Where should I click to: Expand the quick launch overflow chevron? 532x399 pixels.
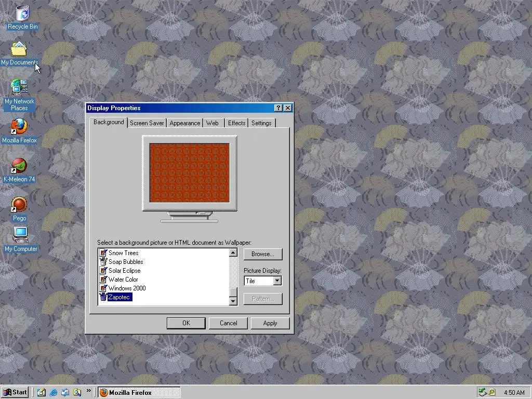(x=88, y=391)
